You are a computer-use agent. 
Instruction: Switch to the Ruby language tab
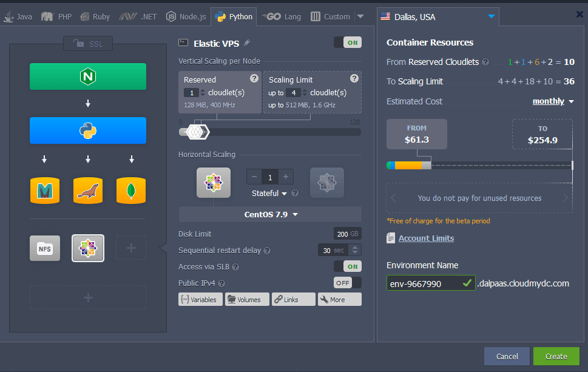95,16
